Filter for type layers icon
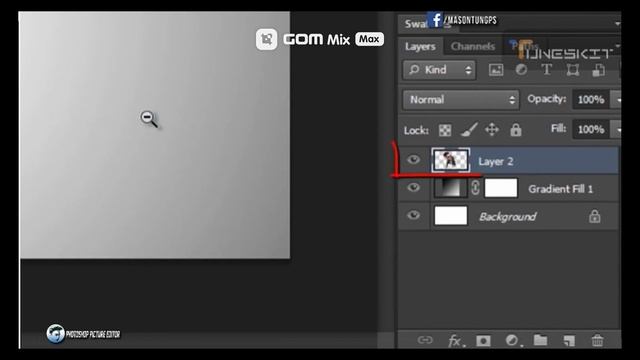The height and width of the screenshot is (360, 640). point(547,70)
